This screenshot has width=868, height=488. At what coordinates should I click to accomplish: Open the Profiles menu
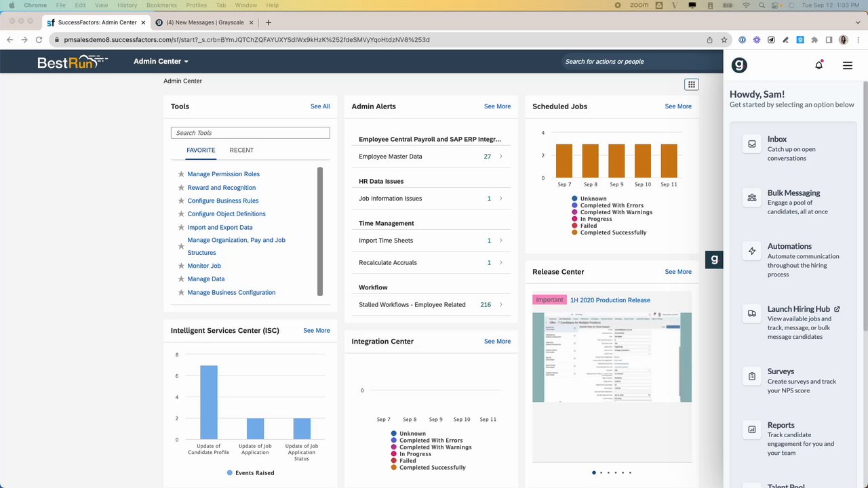click(x=196, y=5)
